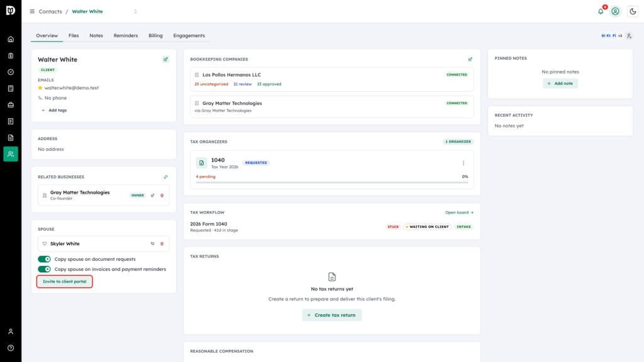
Task: Select the Overview tab
Action: (47, 36)
